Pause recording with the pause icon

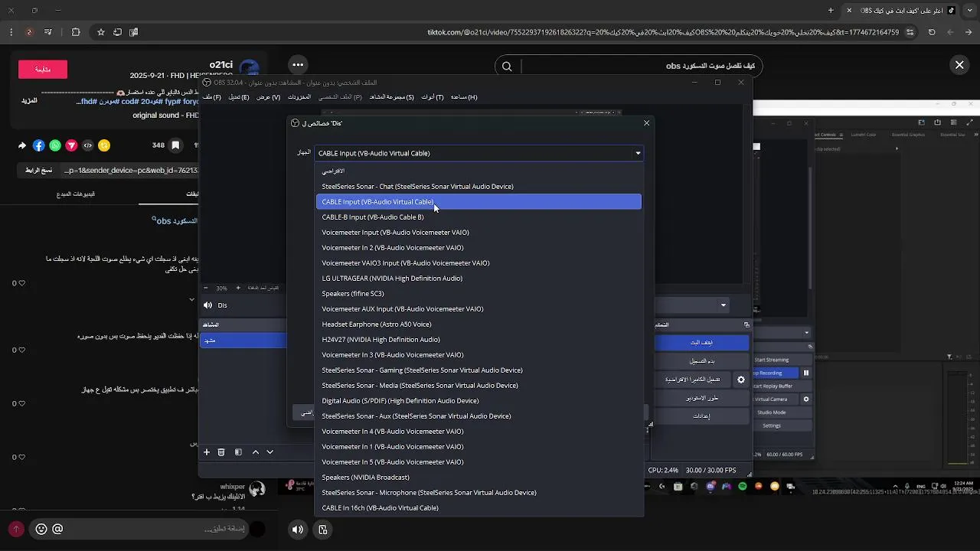point(806,373)
